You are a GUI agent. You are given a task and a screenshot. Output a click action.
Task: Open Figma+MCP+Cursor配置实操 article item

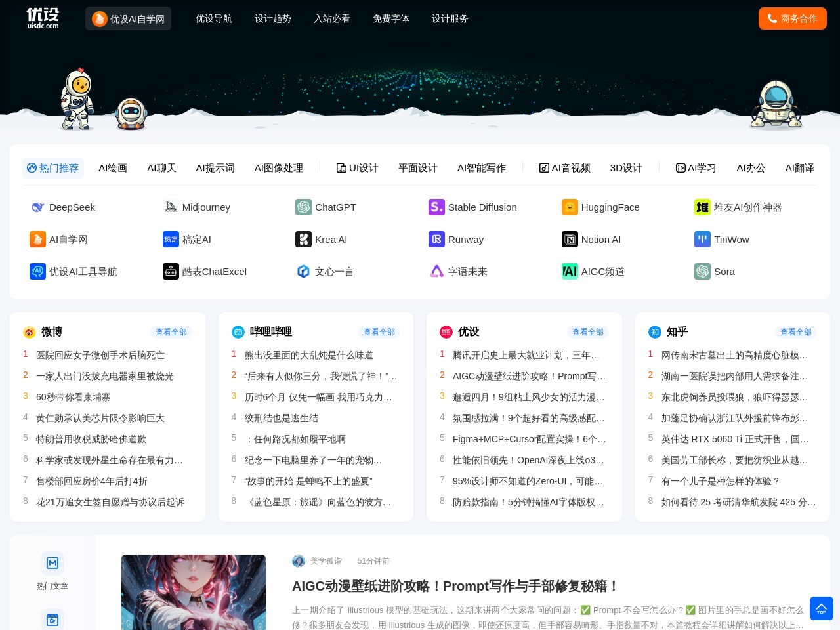coord(530,439)
